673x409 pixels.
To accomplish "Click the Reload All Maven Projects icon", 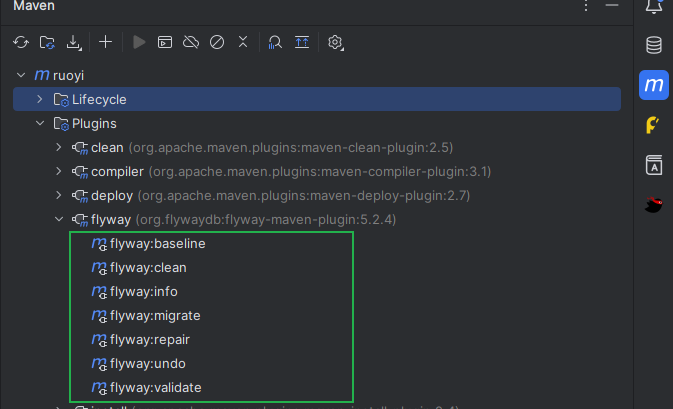I will click(20, 42).
